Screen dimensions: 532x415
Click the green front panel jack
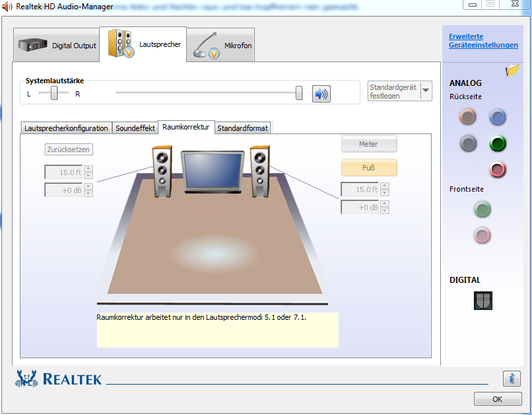click(482, 209)
